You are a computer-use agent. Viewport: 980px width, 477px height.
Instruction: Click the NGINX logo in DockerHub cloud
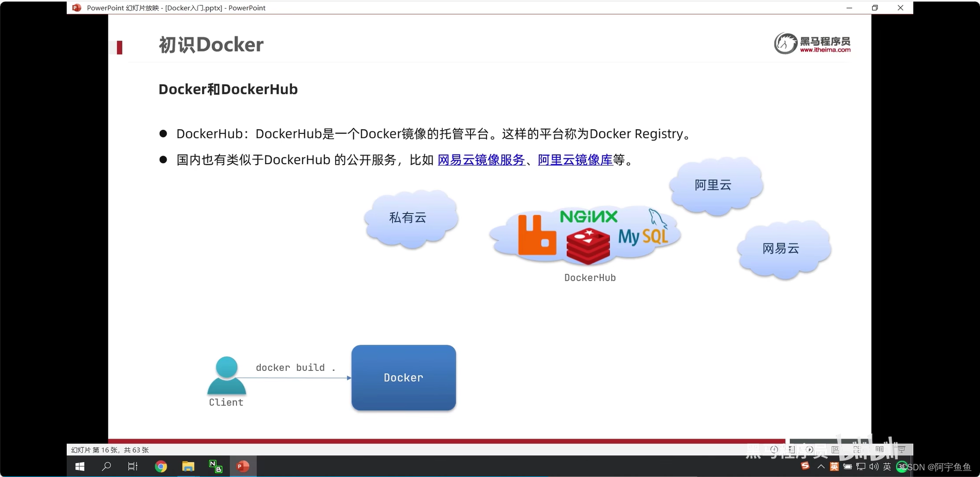[589, 216]
